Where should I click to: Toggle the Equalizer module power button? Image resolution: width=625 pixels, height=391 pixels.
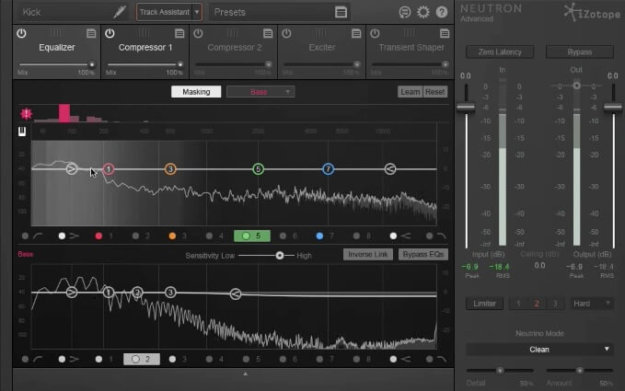22,33
